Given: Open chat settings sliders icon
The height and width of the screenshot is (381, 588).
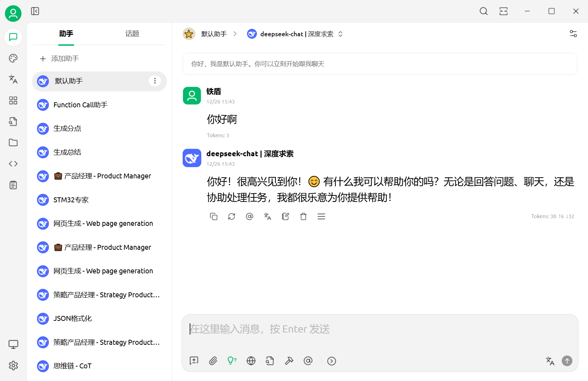Looking at the screenshot, I should coord(573,34).
